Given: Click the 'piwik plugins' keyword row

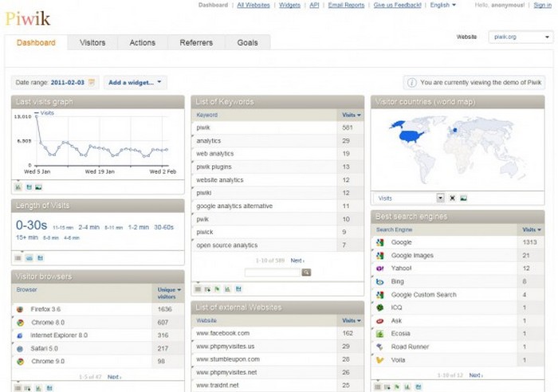Looking at the screenshot, I should pyautogui.click(x=277, y=167).
